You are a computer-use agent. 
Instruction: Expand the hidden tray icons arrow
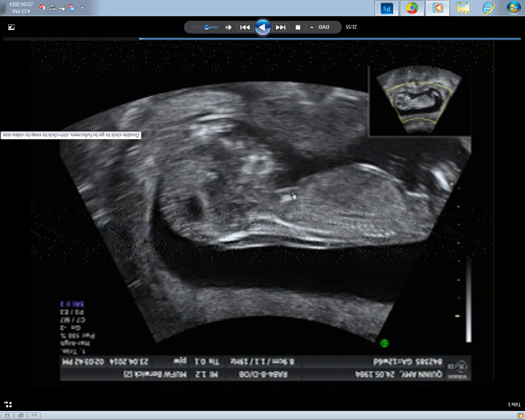point(82,8)
